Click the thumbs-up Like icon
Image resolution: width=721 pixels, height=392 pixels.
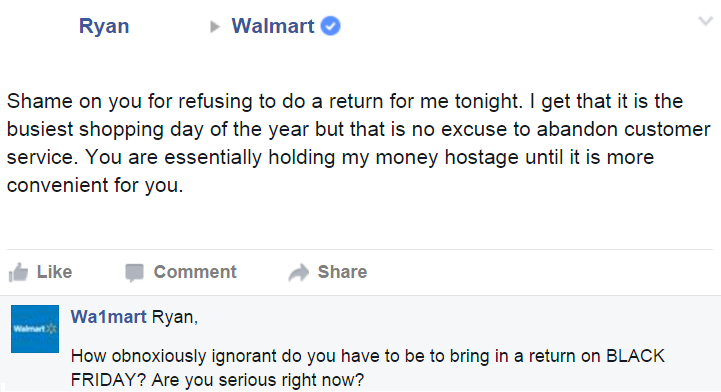(18, 272)
